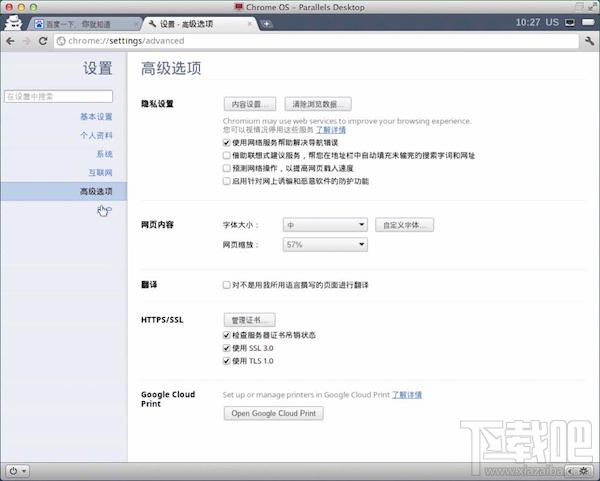
Task: Enable 预测网络操作 checkbox
Action: [x=227, y=168]
